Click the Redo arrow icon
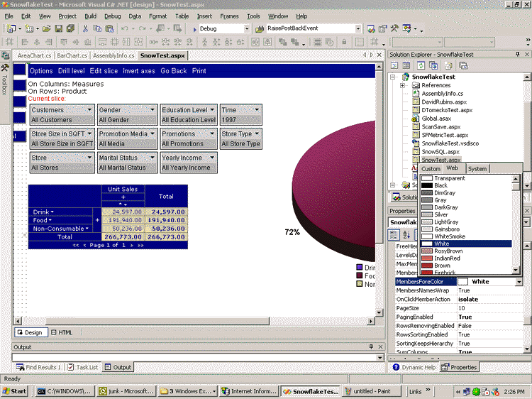Screen dimensions: 532x399 tap(142, 29)
